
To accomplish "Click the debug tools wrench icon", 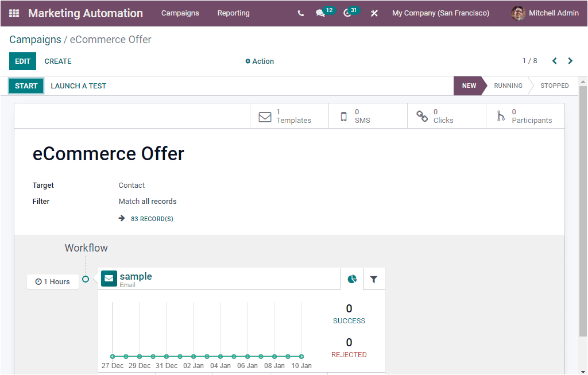I will tap(374, 13).
